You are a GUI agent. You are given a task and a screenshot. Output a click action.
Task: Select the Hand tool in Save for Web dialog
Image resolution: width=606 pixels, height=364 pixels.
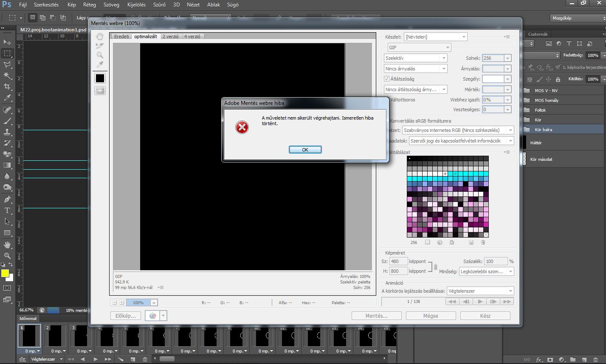point(100,36)
